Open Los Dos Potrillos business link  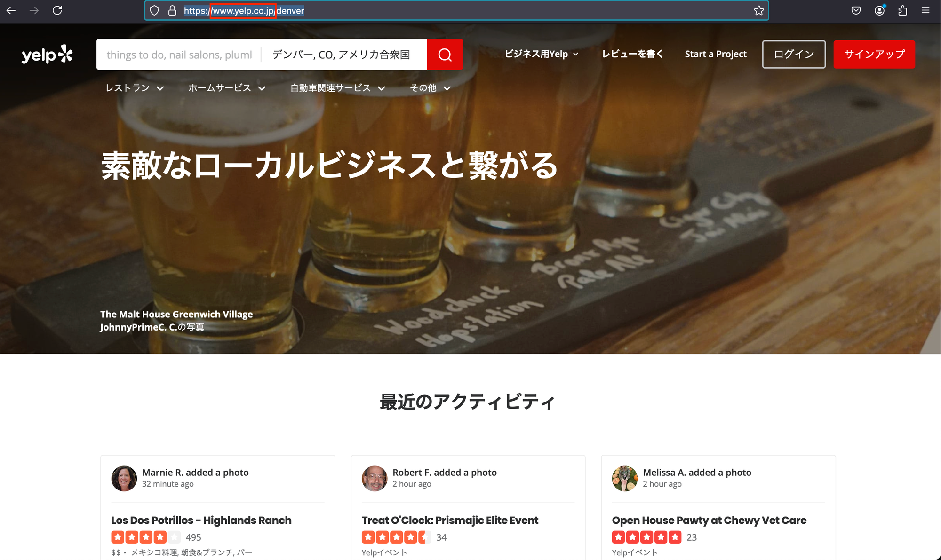click(201, 520)
